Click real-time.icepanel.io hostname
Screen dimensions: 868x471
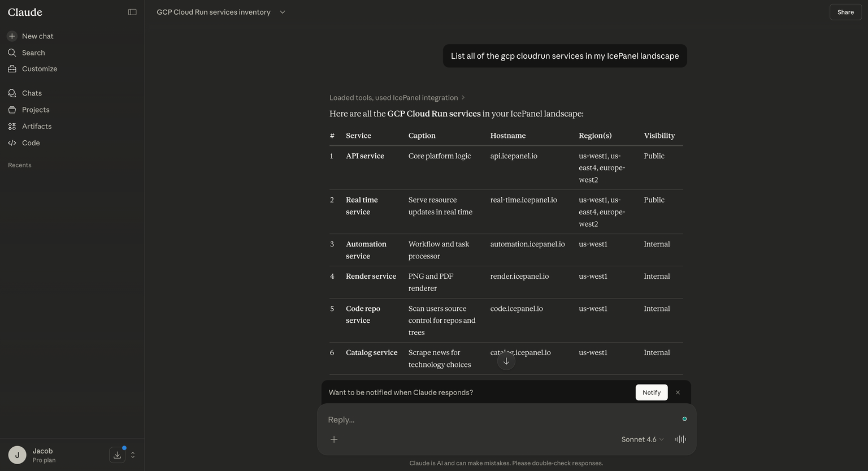tap(524, 200)
